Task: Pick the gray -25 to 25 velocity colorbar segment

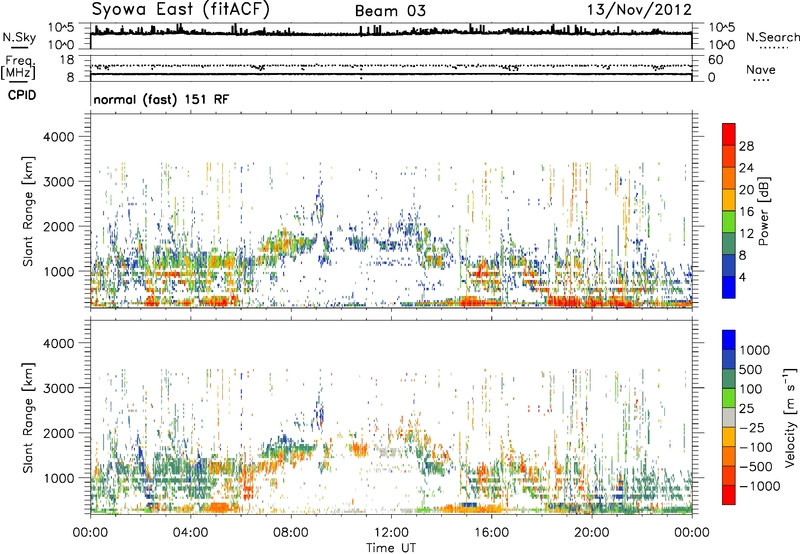Action: coord(729,417)
